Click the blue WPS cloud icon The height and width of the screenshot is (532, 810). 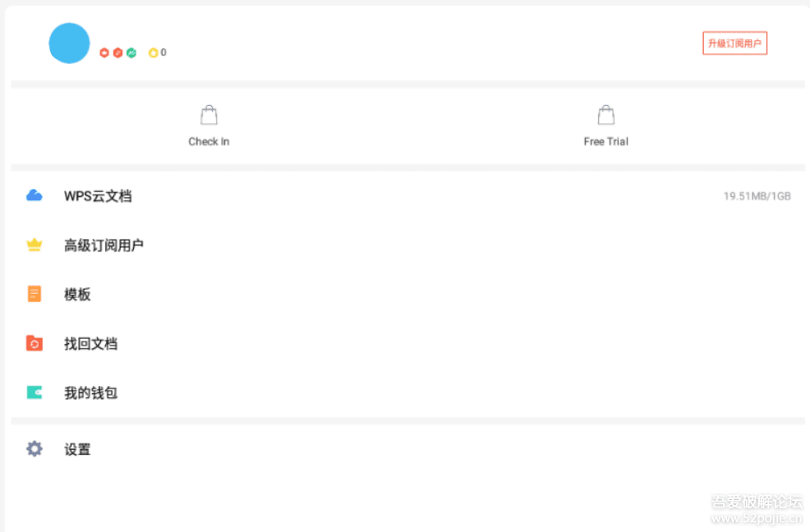pyautogui.click(x=35, y=195)
